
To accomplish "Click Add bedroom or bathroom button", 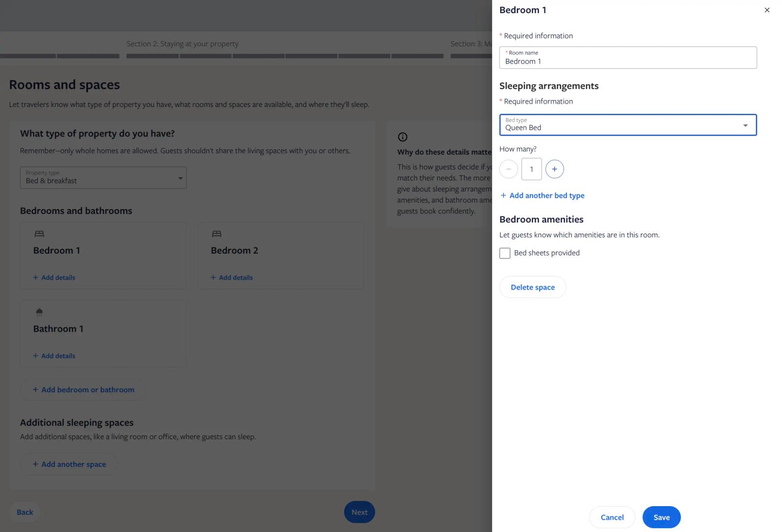I will 83,390.
